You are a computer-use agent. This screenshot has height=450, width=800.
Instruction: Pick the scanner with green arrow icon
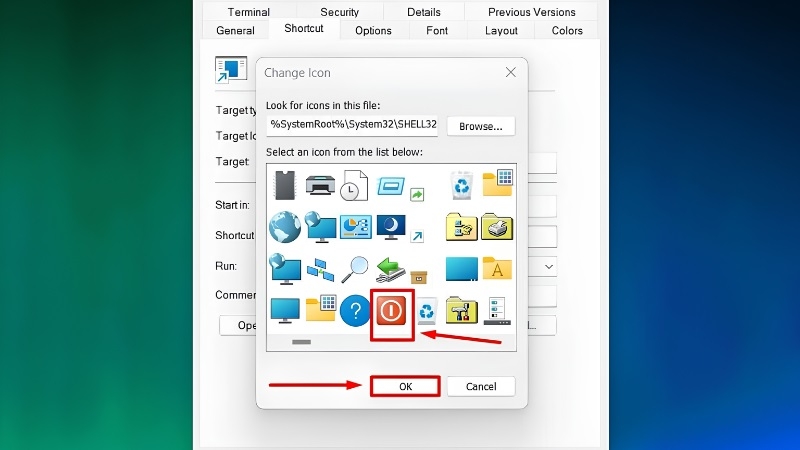pos(390,269)
